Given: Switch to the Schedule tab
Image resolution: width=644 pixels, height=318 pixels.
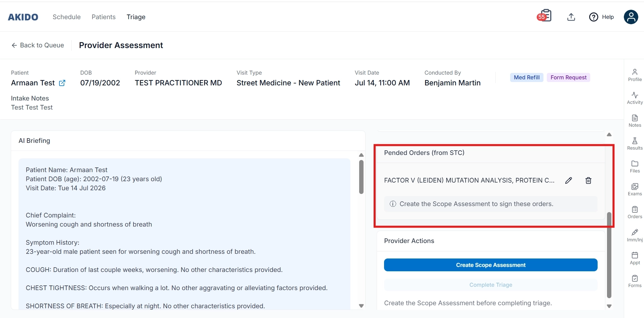Looking at the screenshot, I should pos(67,17).
